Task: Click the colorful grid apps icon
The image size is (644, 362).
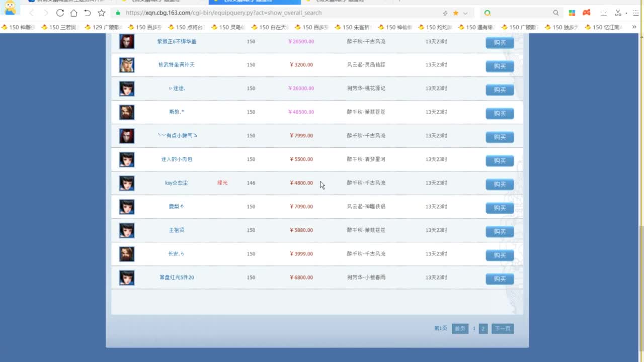Action: pos(572,13)
